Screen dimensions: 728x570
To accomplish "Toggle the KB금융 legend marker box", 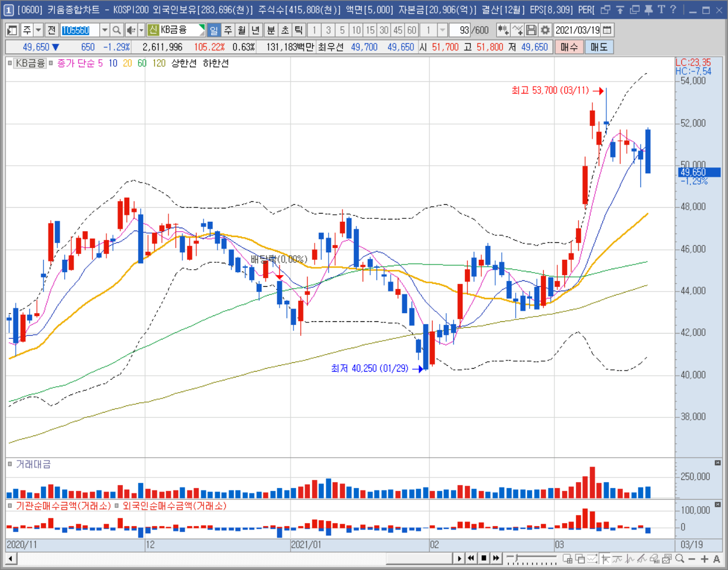I will coord(10,63).
